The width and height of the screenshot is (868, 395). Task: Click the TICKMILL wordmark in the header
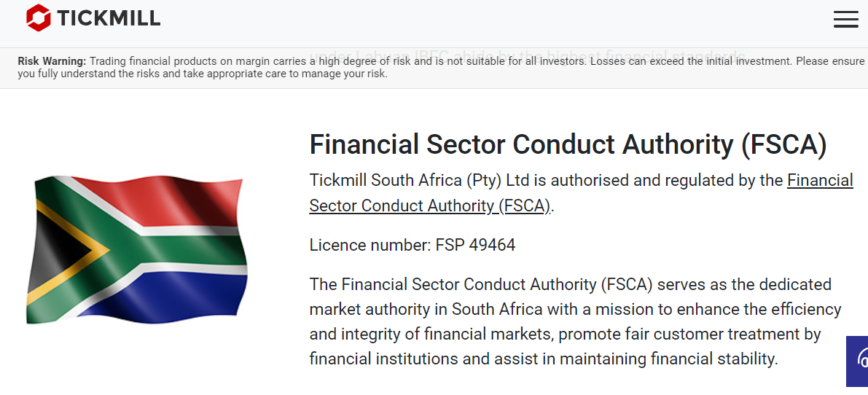click(x=109, y=19)
